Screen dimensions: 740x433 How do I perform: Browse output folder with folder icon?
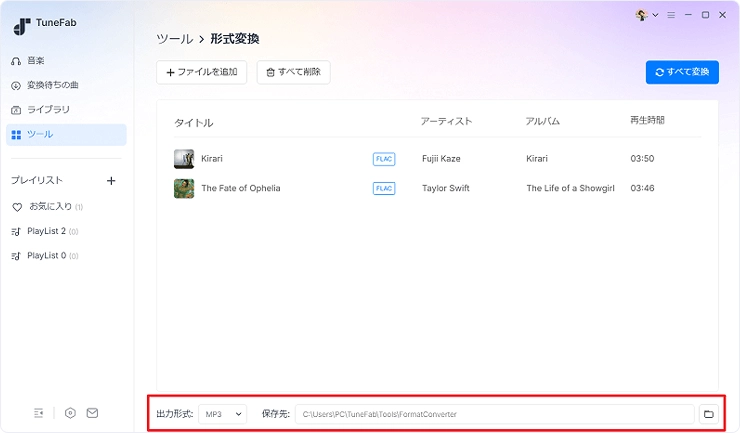(709, 414)
